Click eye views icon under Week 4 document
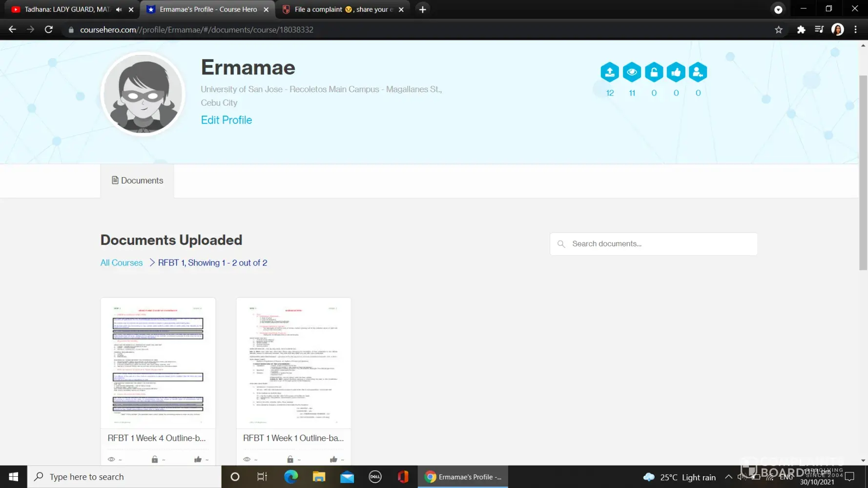 [x=111, y=459]
